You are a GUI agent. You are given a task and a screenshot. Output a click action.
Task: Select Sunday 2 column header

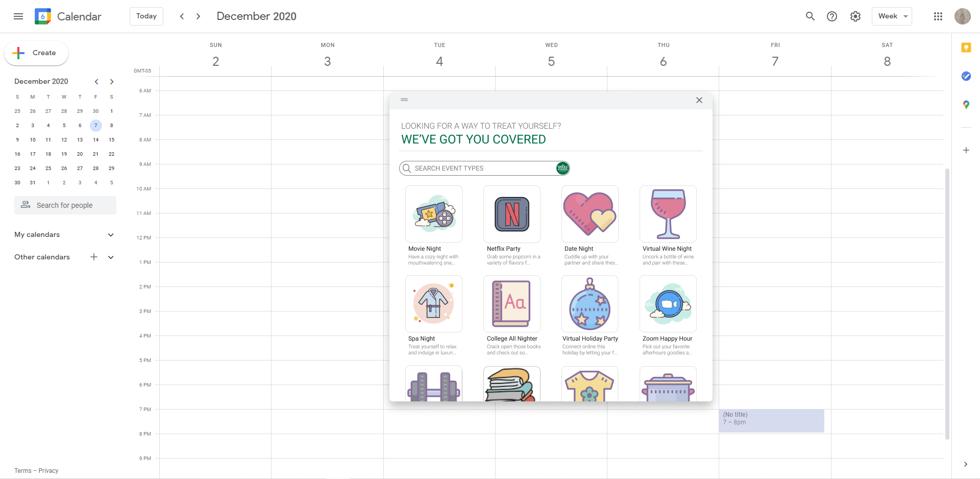pos(216,55)
